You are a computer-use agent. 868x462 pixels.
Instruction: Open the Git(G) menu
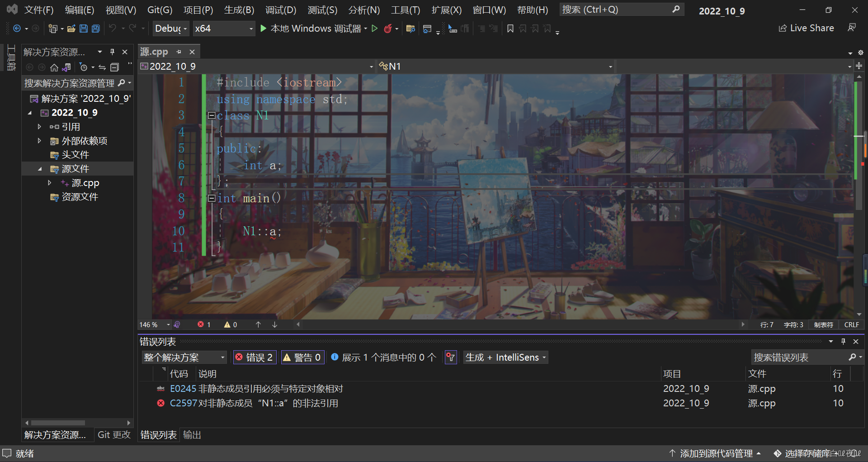[x=160, y=10]
